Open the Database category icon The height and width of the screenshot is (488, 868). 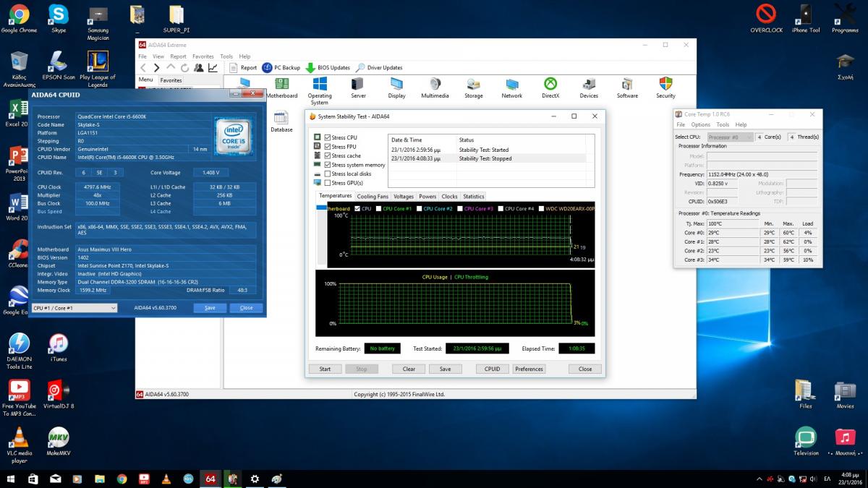pos(281,121)
